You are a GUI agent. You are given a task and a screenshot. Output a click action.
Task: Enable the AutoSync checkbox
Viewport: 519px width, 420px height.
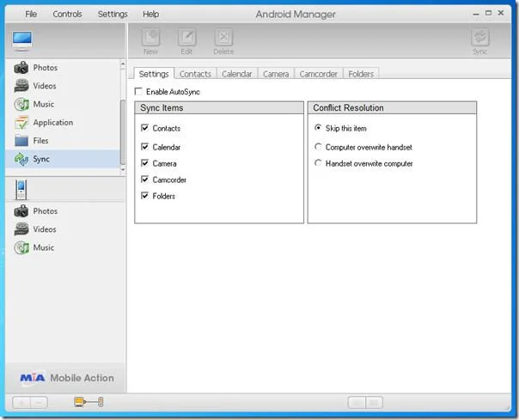tap(138, 91)
